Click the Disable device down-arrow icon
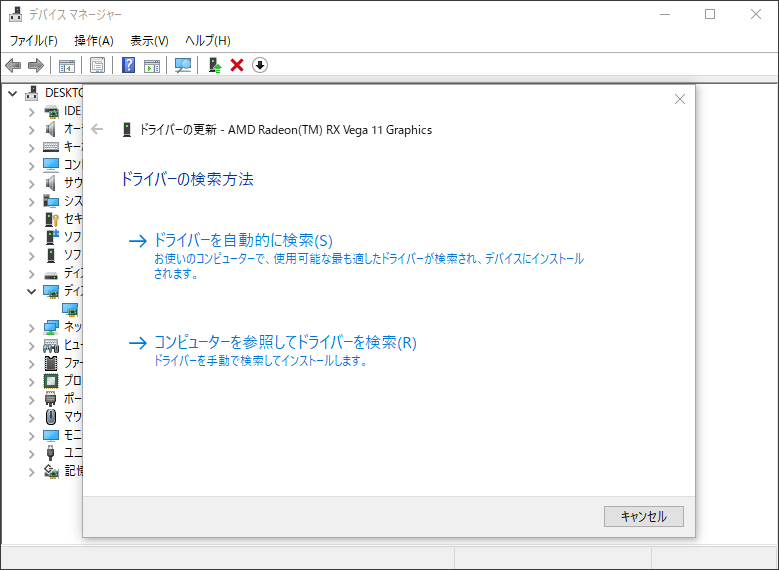This screenshot has width=779, height=570. (x=260, y=65)
